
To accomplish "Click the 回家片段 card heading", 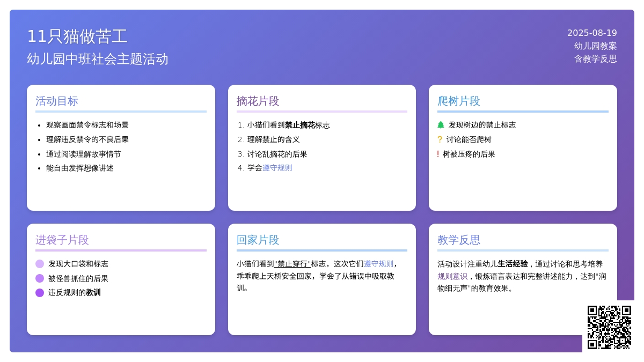I will click(x=258, y=240).
